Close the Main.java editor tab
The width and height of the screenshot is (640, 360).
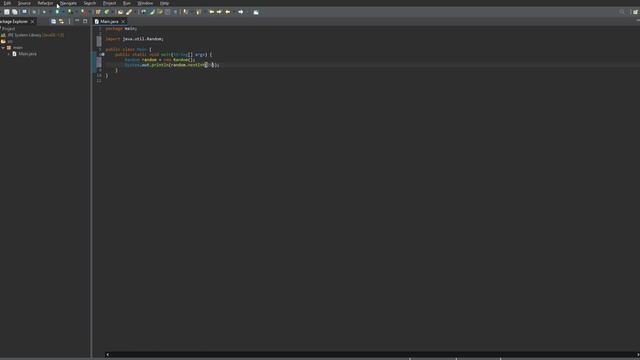123,22
